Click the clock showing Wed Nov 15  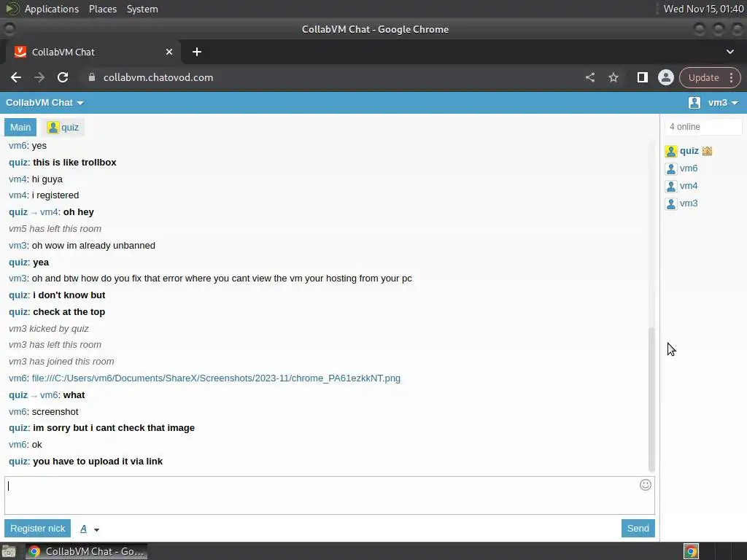703,9
